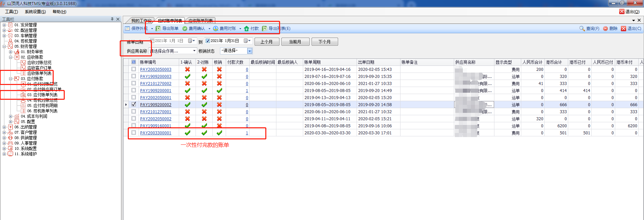Expand the 01. 发货管理 tree node
This screenshot has height=220, width=644.
coord(4,25)
